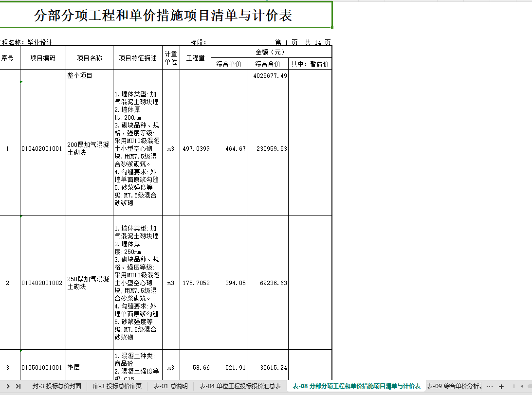The width and height of the screenshot is (532, 395).
Task: Select total price cell 69236.63
Action: click(x=268, y=283)
